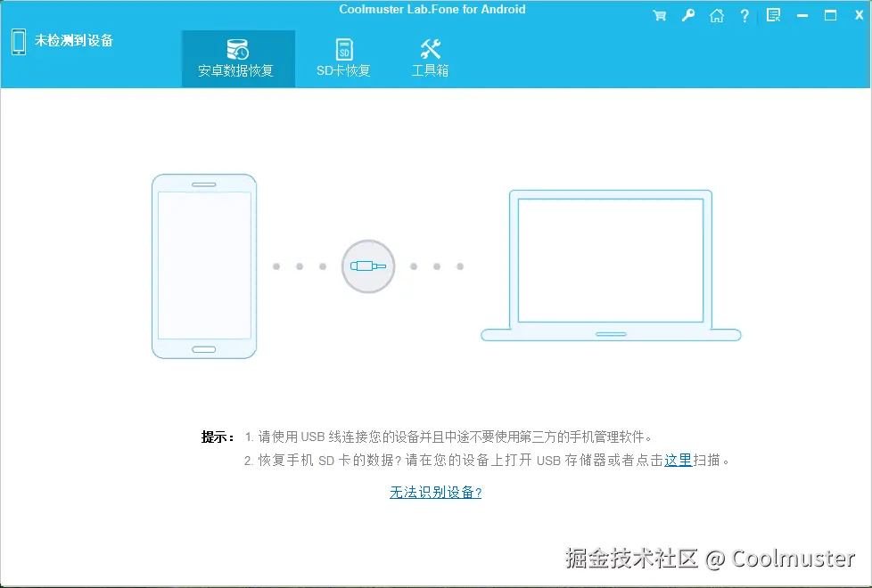Click the 这里 scan link
This screenshot has width=872, height=588.
(678, 461)
